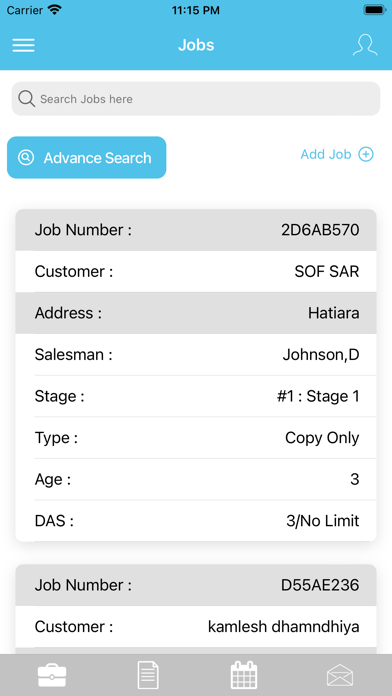Viewport: 392px width, 696px height.
Task: Tap the Add Job link
Action: 326,154
